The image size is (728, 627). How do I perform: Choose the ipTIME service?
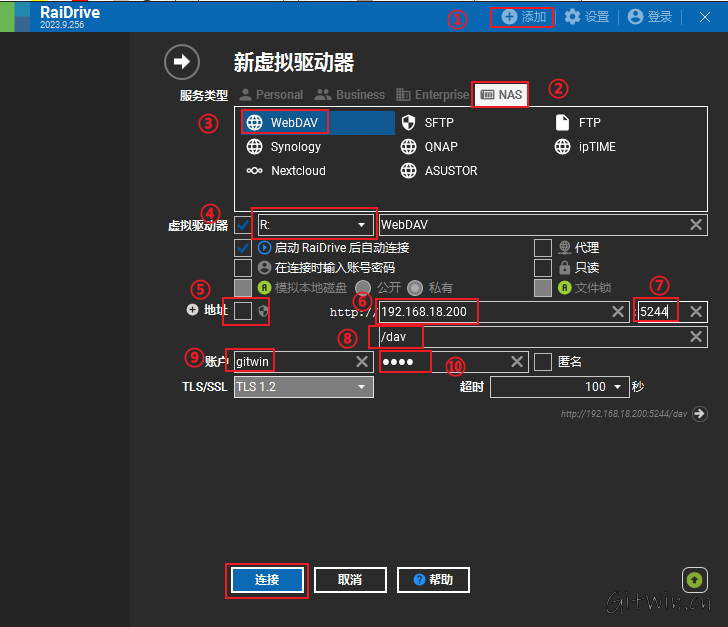pyautogui.click(x=585, y=147)
